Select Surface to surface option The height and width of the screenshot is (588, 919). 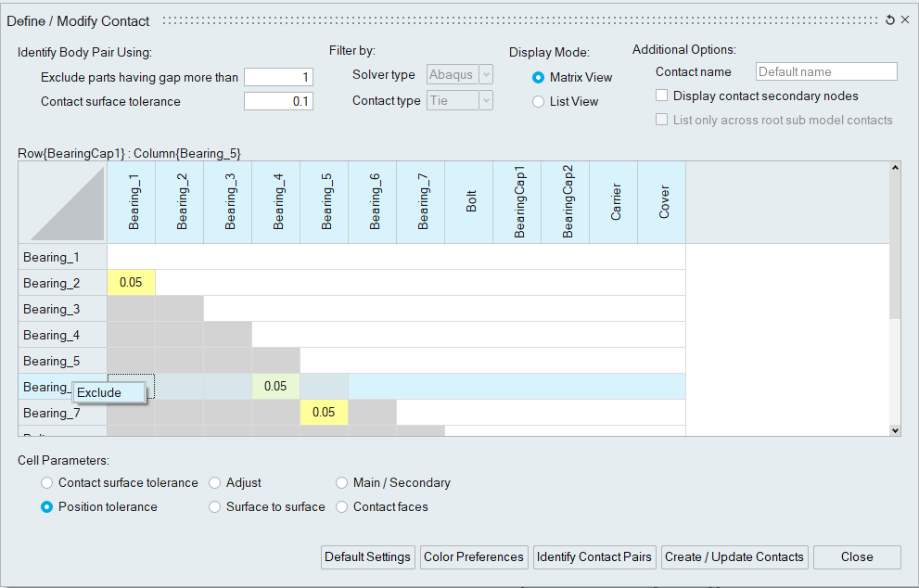click(215, 507)
